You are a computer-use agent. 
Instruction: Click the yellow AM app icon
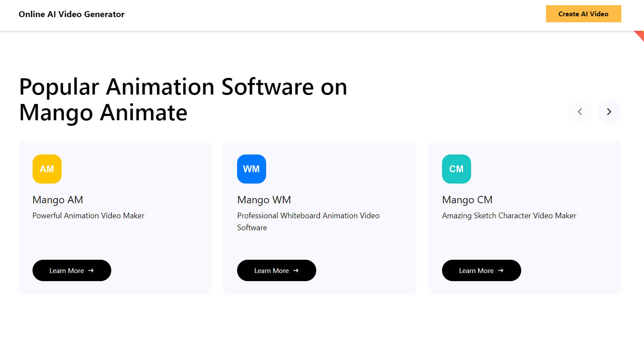point(47,169)
